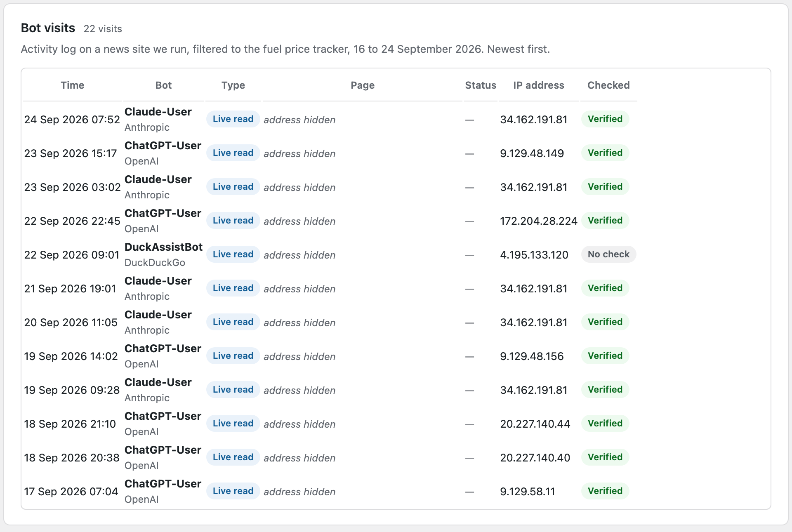Click Claude-User in 20 Sep 11:05 row
Image resolution: width=792 pixels, height=532 pixels.
(x=158, y=315)
